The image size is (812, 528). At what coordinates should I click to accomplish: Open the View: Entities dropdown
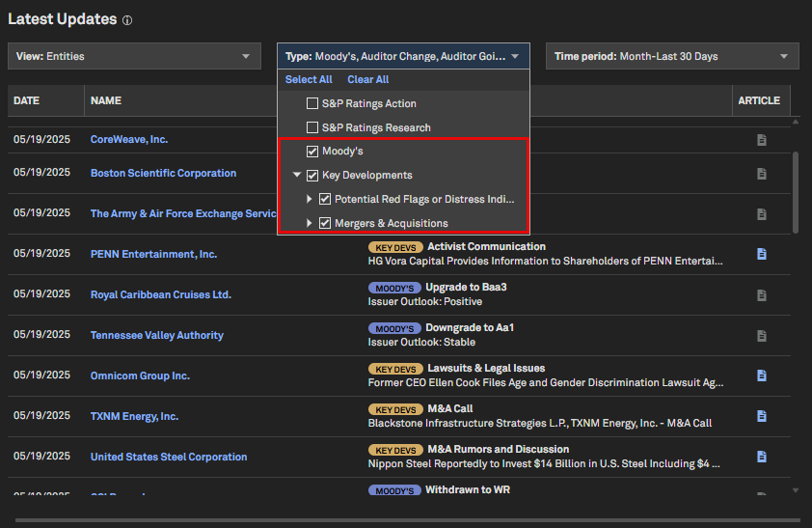point(134,56)
